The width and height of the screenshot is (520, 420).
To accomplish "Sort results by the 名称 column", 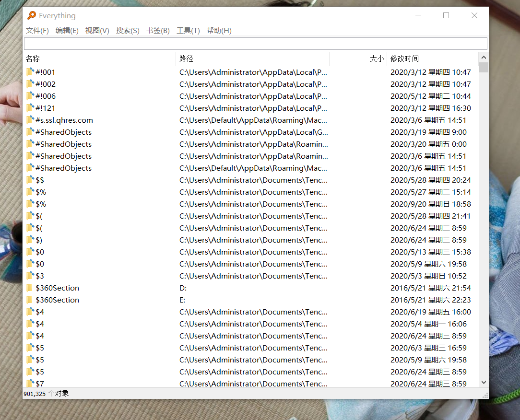I will pos(33,58).
